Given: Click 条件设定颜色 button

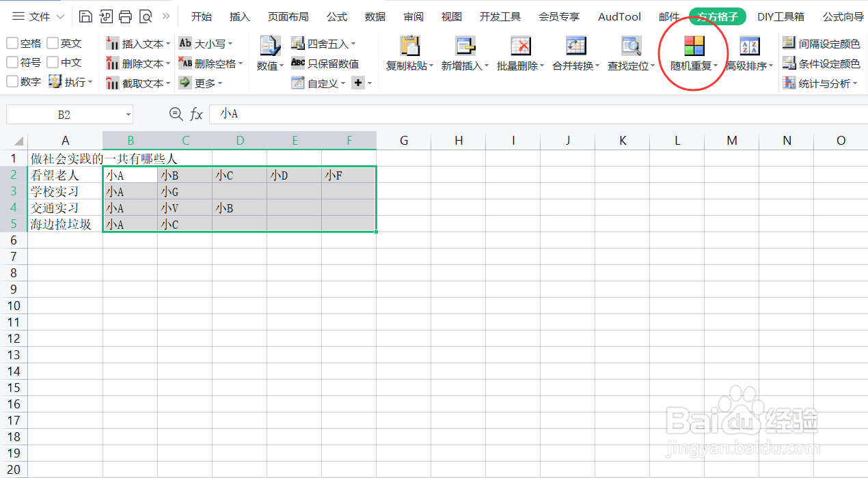Looking at the screenshot, I should click(x=821, y=64).
